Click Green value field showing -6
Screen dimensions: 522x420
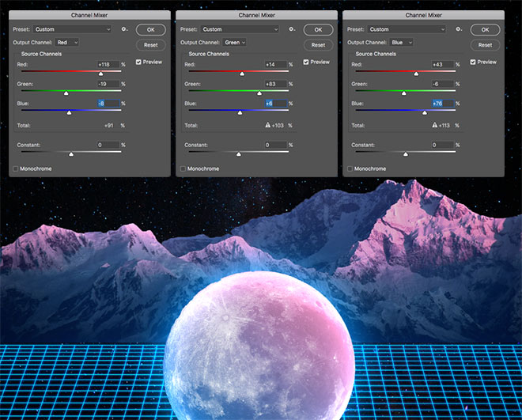443,84
